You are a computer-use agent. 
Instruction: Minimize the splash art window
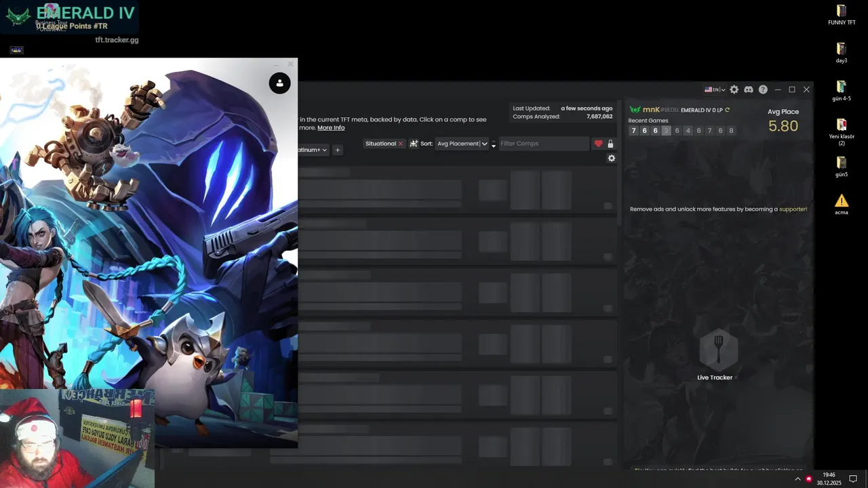(x=277, y=64)
